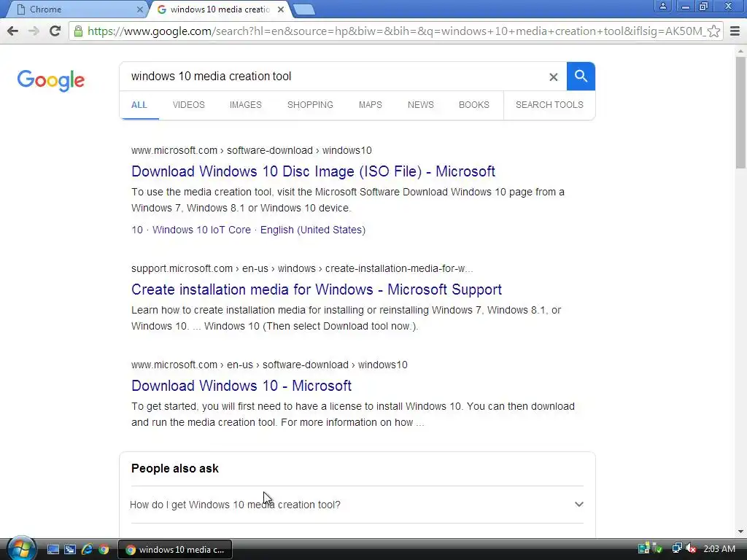Open the Chrome user profile icon

pyautogui.click(x=662, y=7)
